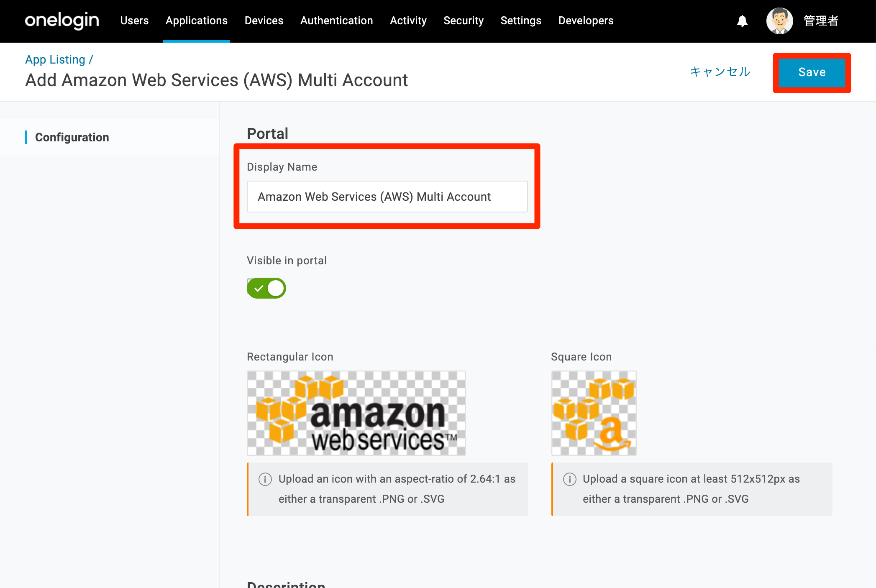Image resolution: width=876 pixels, height=588 pixels.
Task: Open the Devices menu
Action: pyautogui.click(x=264, y=20)
